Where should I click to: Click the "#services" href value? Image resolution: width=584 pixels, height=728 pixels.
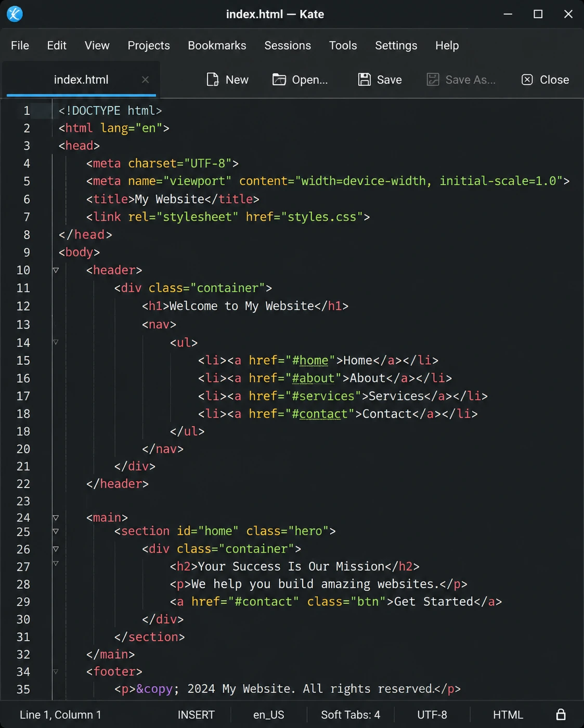(x=323, y=396)
